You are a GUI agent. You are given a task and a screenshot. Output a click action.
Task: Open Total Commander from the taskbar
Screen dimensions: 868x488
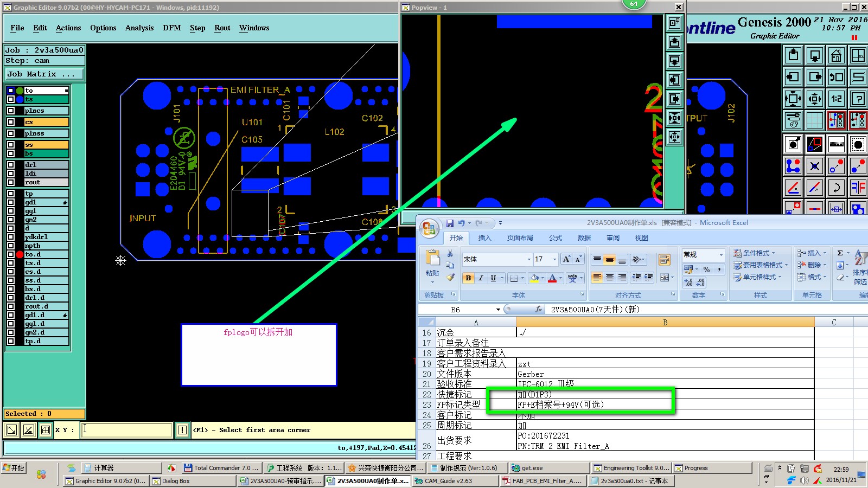point(221,468)
